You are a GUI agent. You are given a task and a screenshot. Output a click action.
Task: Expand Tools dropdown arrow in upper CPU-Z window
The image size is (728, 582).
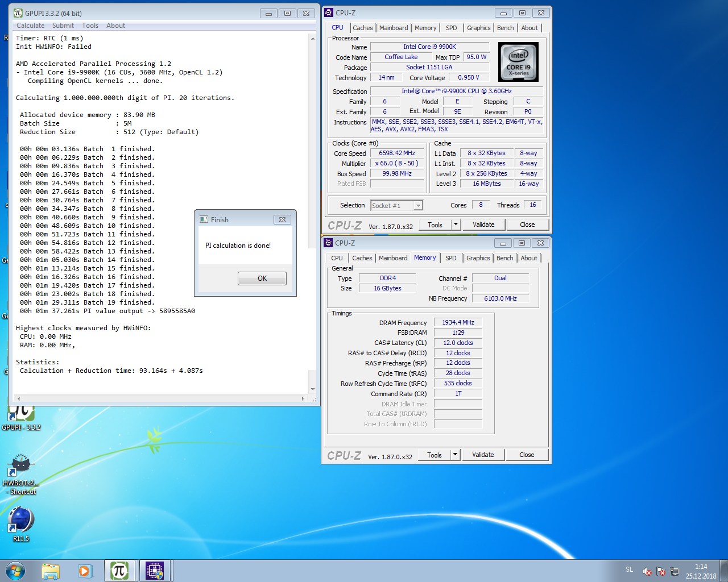[x=456, y=225]
